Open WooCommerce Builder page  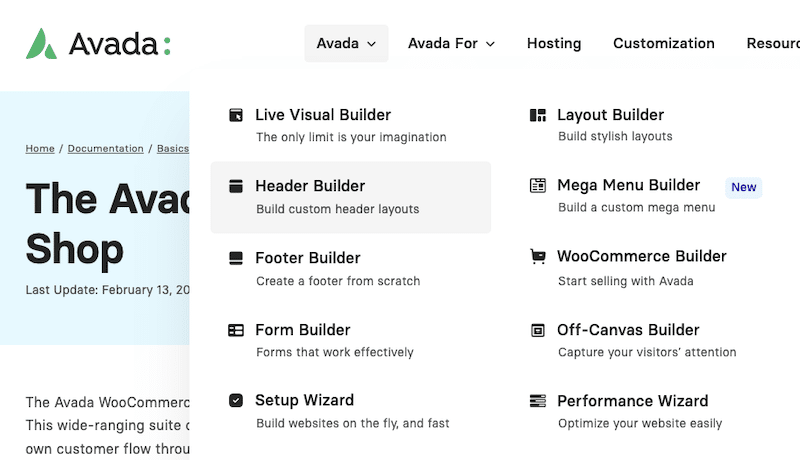click(641, 256)
